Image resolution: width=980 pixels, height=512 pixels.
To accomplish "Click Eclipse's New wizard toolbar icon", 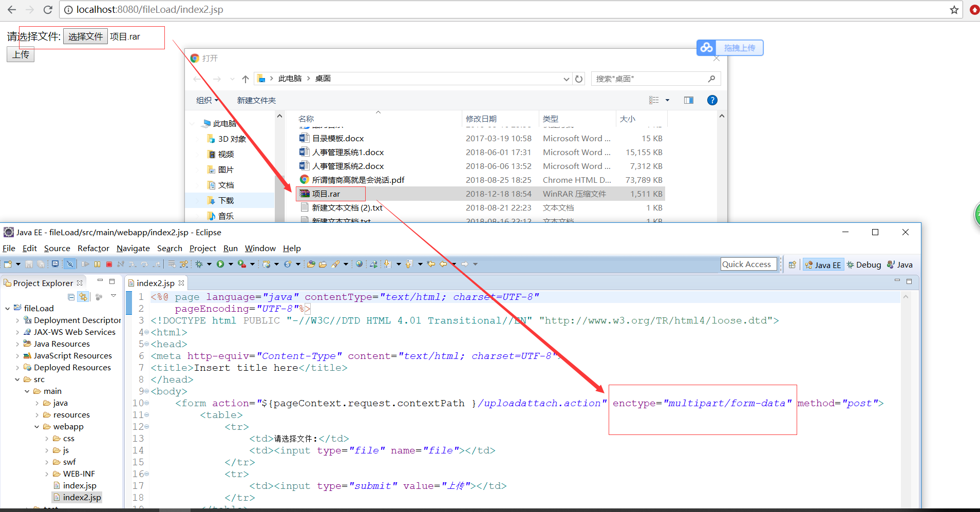I will click(x=8, y=264).
